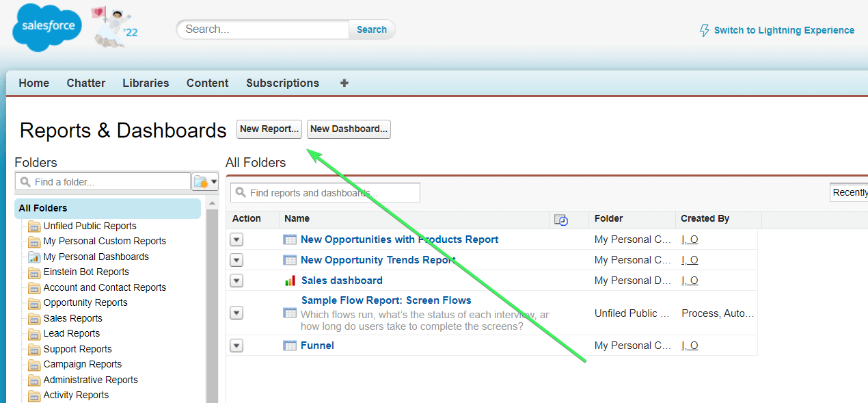The image size is (868, 403).
Task: Open the Subscriptions tab
Action: pyautogui.click(x=282, y=83)
